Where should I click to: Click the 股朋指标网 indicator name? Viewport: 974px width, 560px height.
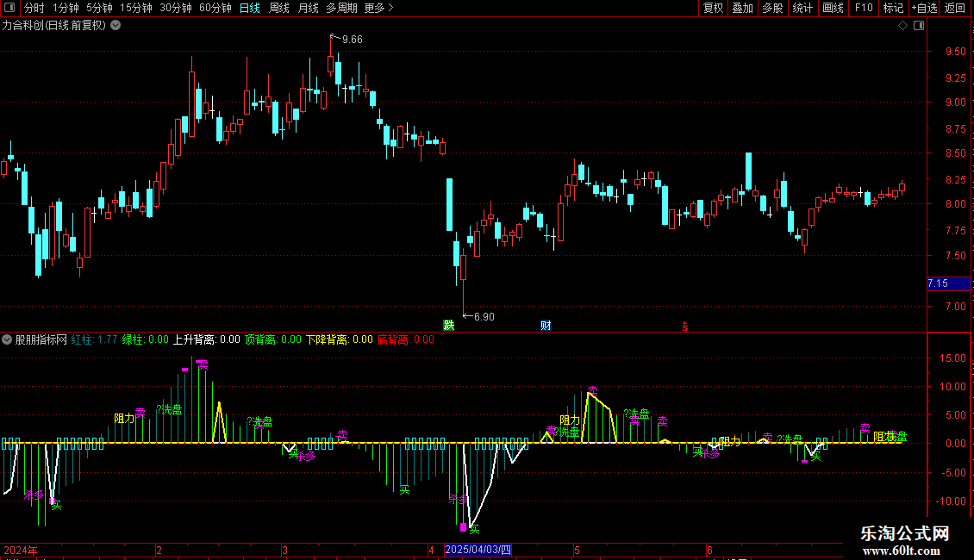coord(41,339)
